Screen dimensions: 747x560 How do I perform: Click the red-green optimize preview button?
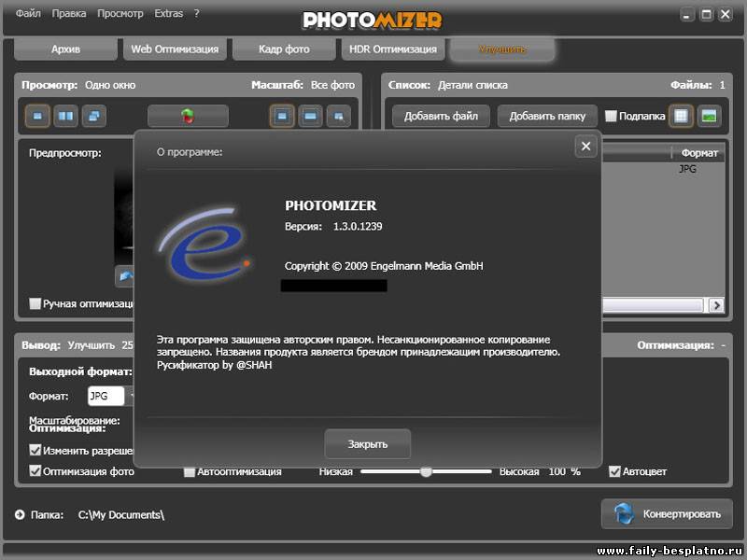(x=189, y=116)
